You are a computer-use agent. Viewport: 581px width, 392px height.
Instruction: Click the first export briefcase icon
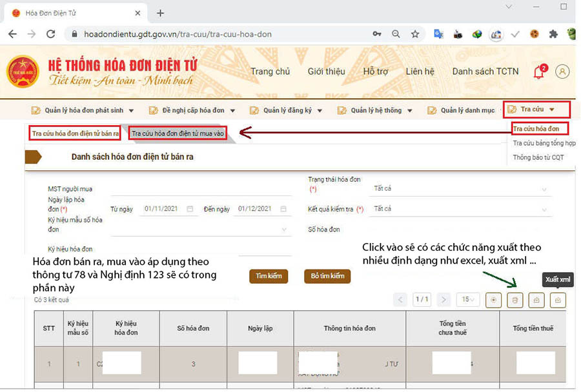point(538,300)
